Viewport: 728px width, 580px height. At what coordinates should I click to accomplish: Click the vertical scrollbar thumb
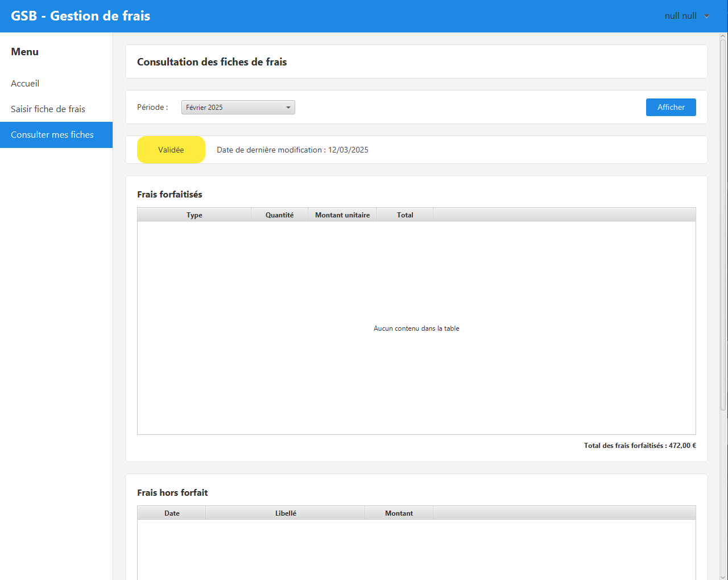pos(723,225)
